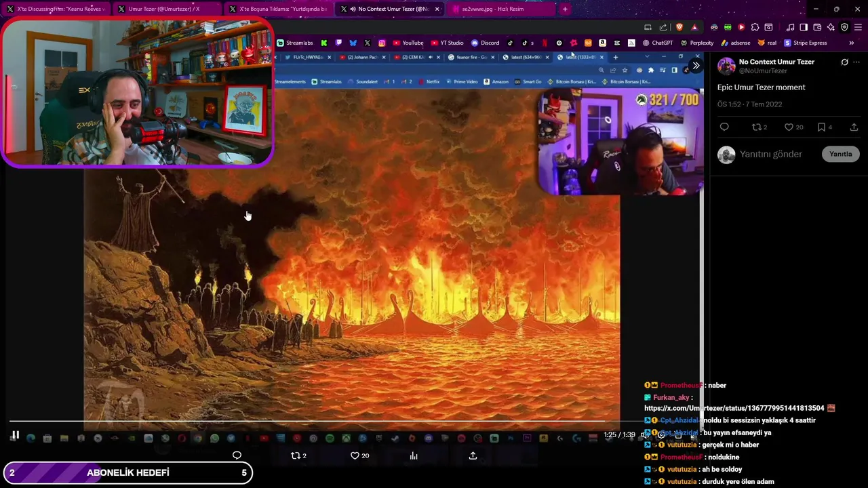Open the YouTube bookmark
The image size is (868, 488).
pos(408,43)
